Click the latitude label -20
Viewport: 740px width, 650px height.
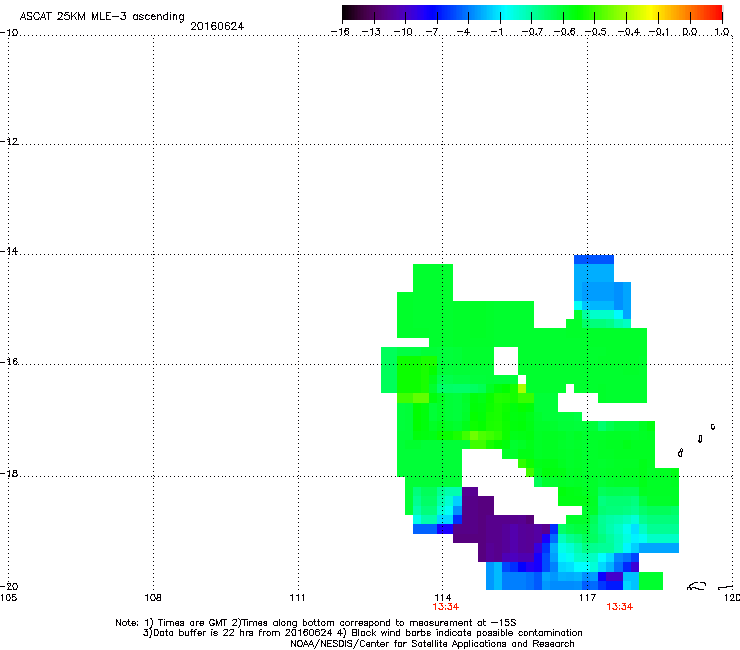[x=9, y=586]
